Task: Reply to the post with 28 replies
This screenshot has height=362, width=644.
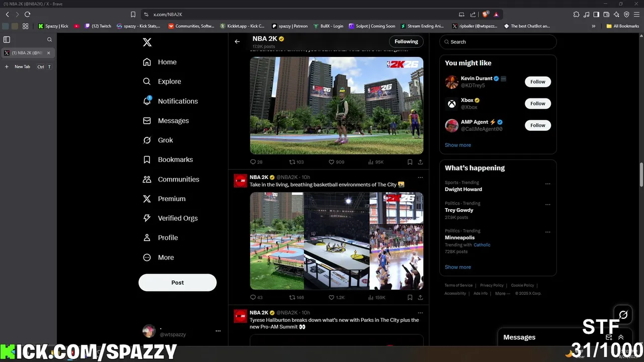Action: [256, 162]
